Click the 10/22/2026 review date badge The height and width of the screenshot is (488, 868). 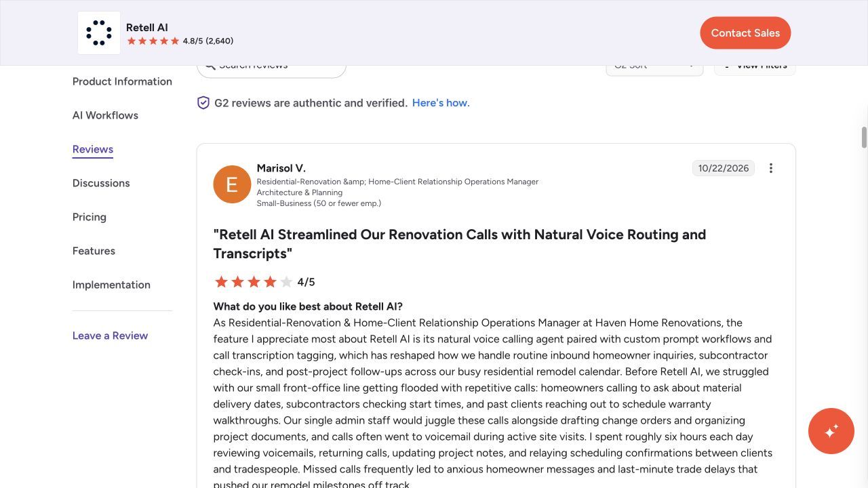tap(724, 168)
